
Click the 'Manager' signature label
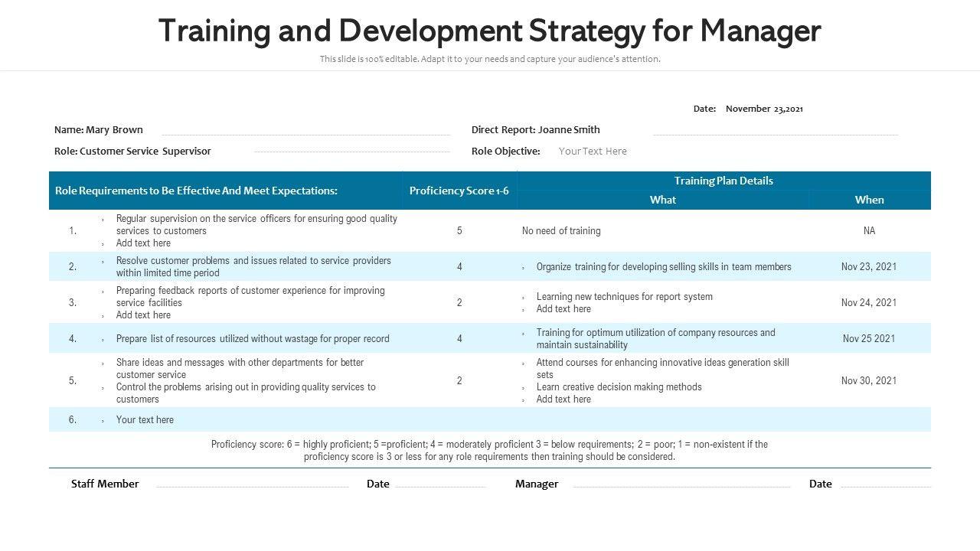[x=537, y=484]
